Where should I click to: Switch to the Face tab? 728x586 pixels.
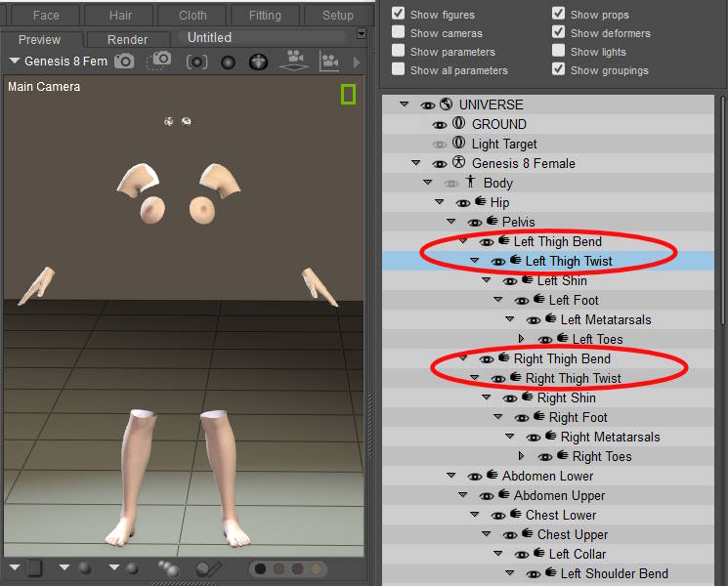(x=46, y=16)
